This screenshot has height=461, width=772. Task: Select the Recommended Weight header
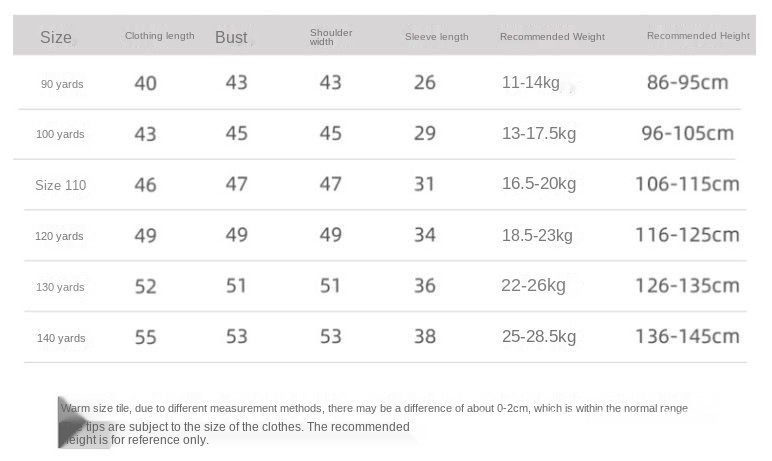coord(552,37)
